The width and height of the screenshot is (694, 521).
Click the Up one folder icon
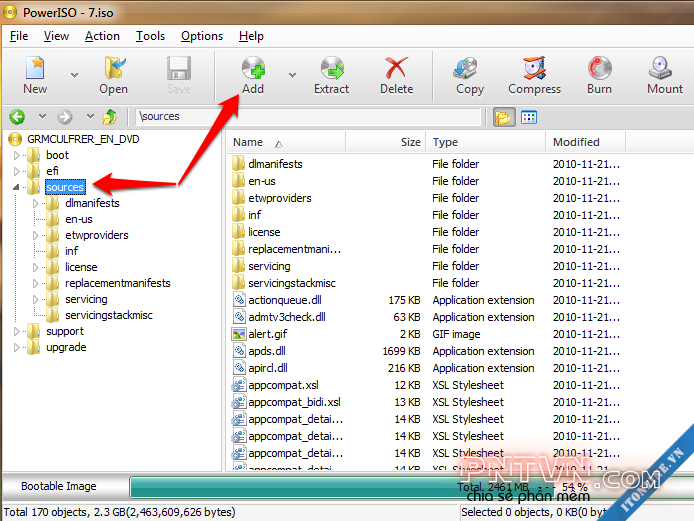[110, 117]
